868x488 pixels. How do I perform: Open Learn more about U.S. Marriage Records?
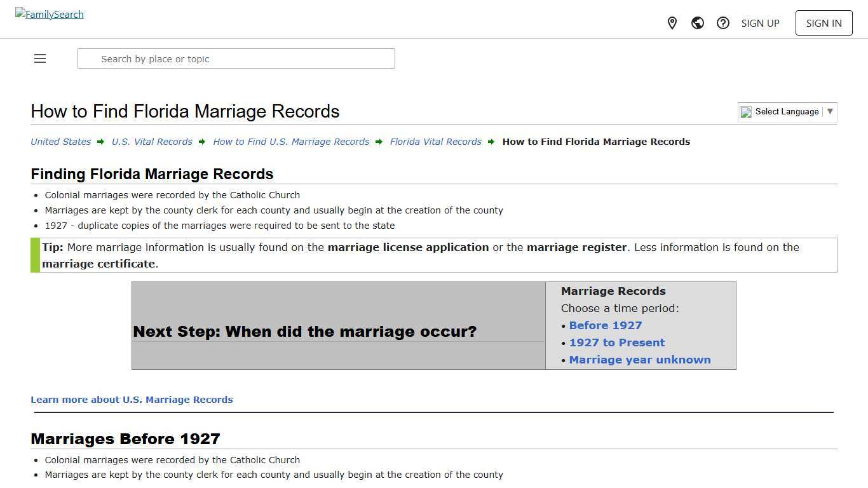[x=132, y=400]
